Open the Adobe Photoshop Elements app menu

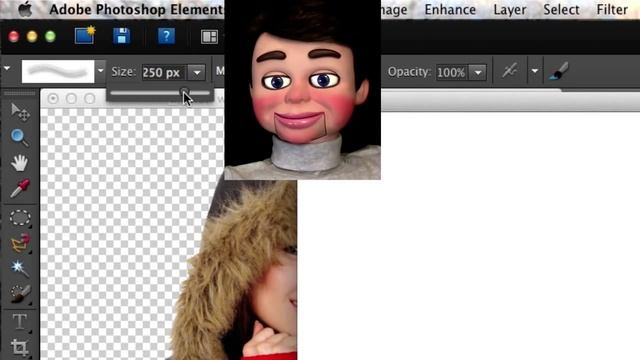(x=136, y=9)
